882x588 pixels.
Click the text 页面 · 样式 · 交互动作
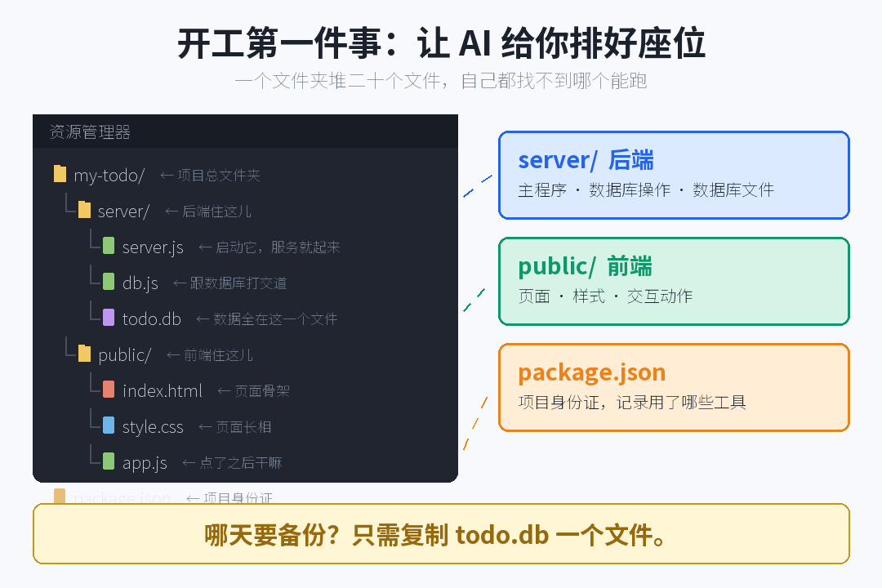click(x=605, y=296)
